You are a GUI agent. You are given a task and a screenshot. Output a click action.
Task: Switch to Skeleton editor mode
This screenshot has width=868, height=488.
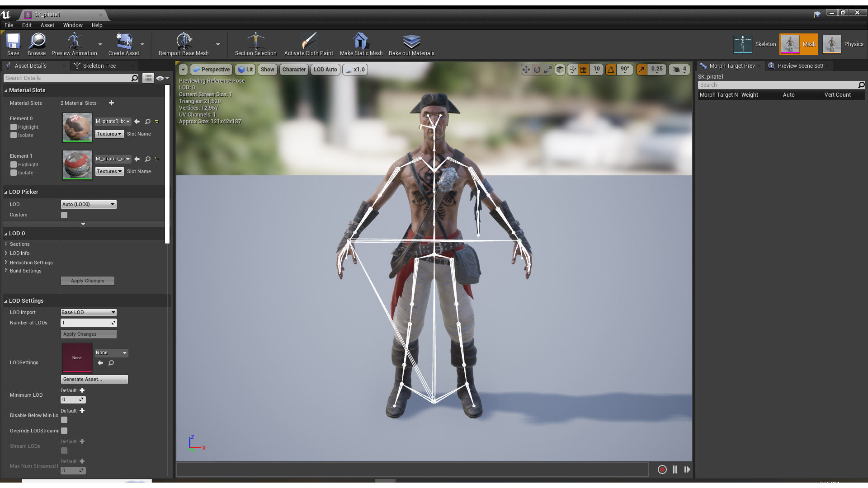pyautogui.click(x=755, y=44)
